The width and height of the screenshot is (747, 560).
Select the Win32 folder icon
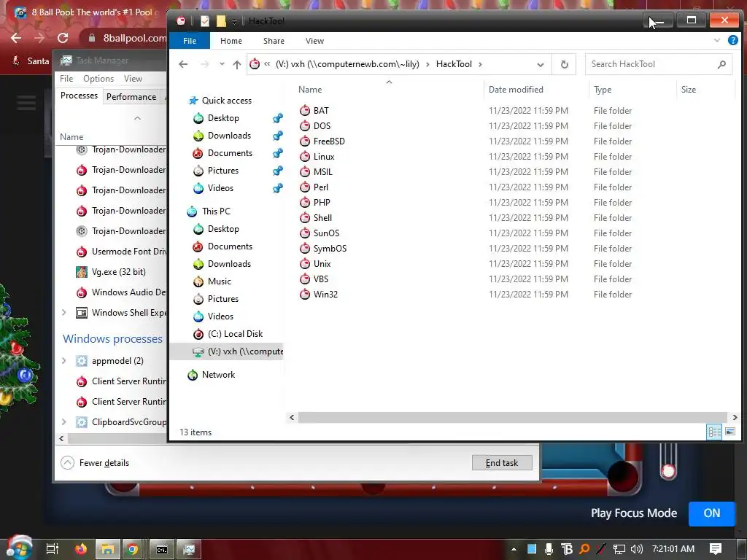[305, 295]
